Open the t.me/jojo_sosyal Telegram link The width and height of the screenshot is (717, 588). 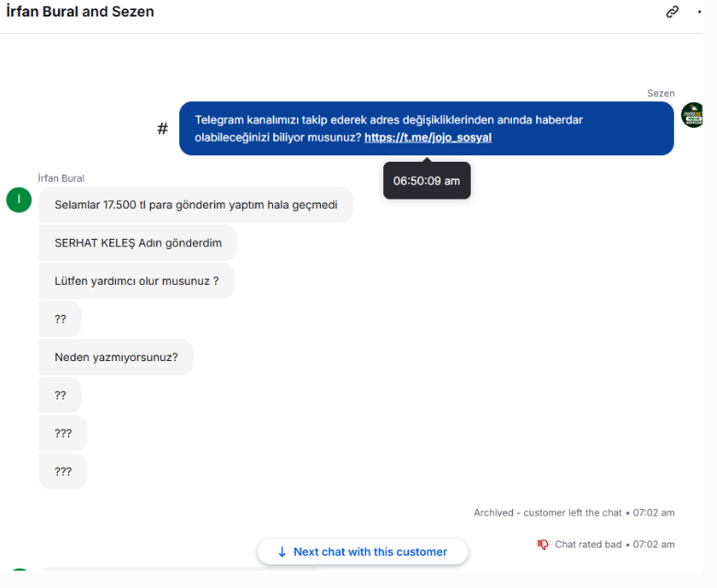[427, 138]
